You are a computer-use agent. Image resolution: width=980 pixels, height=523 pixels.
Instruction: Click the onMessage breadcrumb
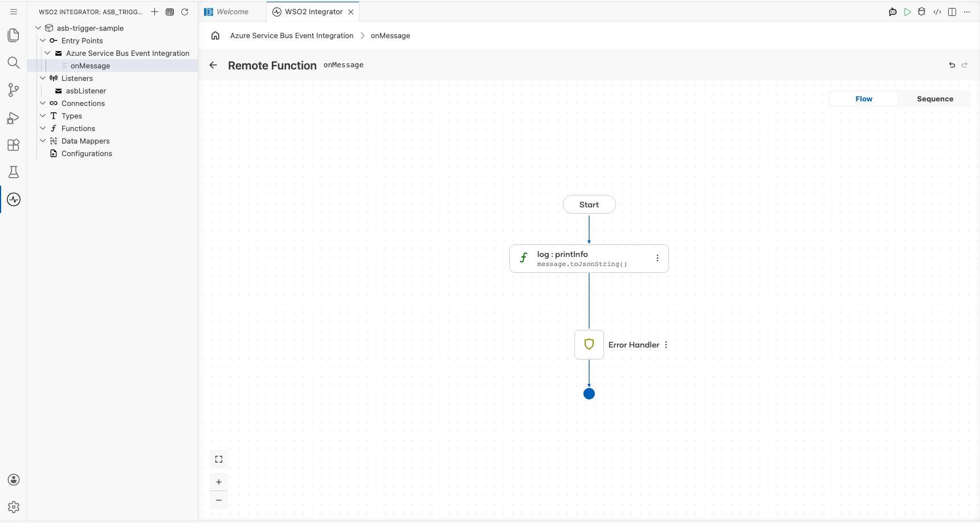click(x=390, y=35)
